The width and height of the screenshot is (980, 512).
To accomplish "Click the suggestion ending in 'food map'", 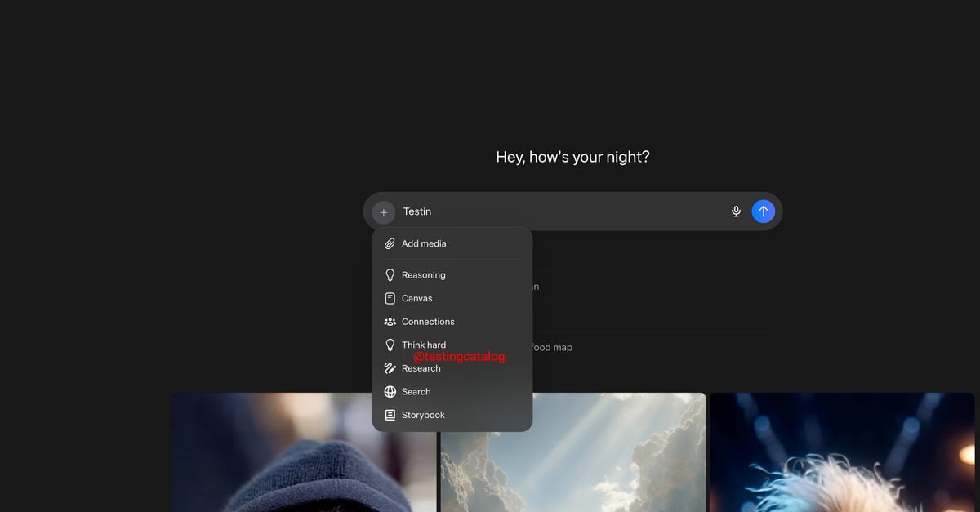I will [x=552, y=347].
